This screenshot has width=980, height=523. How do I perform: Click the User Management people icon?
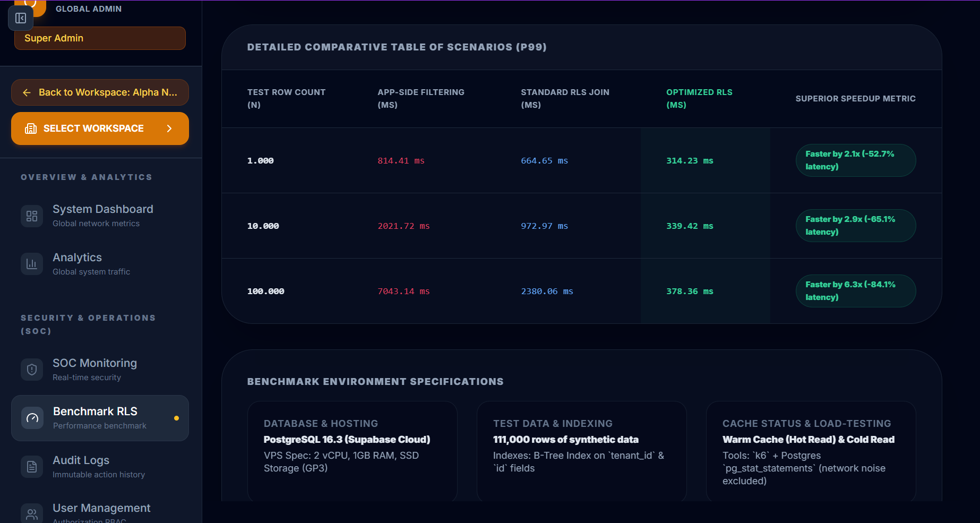coord(32,514)
